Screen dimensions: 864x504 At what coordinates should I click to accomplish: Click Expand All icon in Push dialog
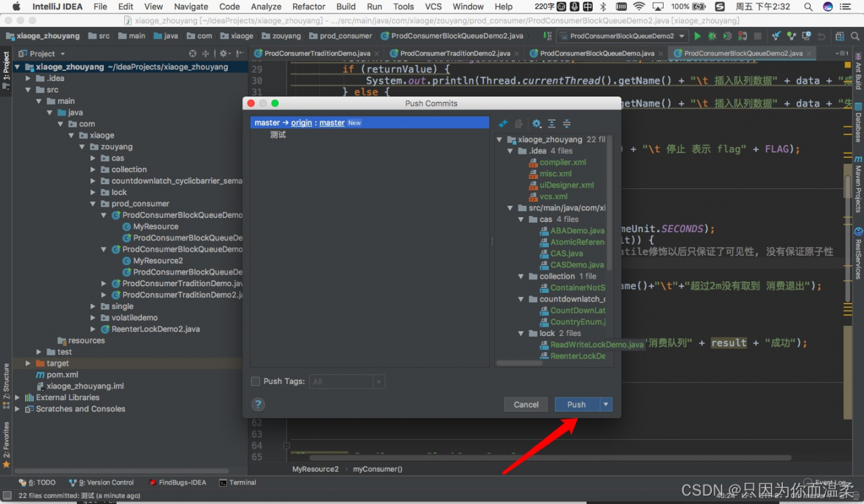point(551,123)
